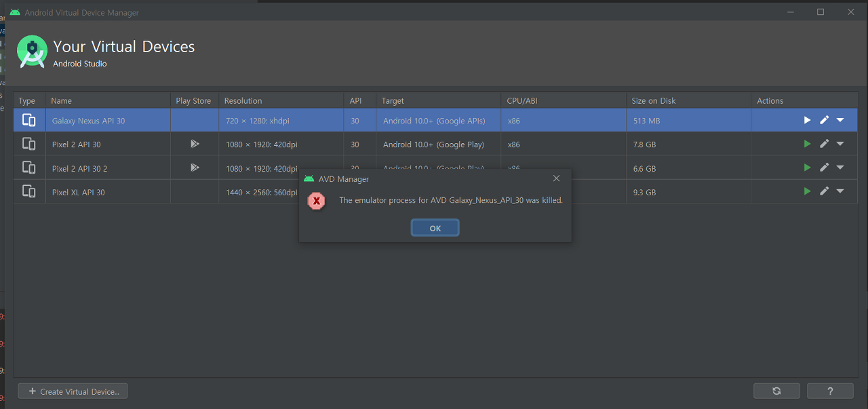Click the device type icon of Pixel 2 API 30 2
Viewport: 868px width, 409px height.
pyautogui.click(x=28, y=168)
